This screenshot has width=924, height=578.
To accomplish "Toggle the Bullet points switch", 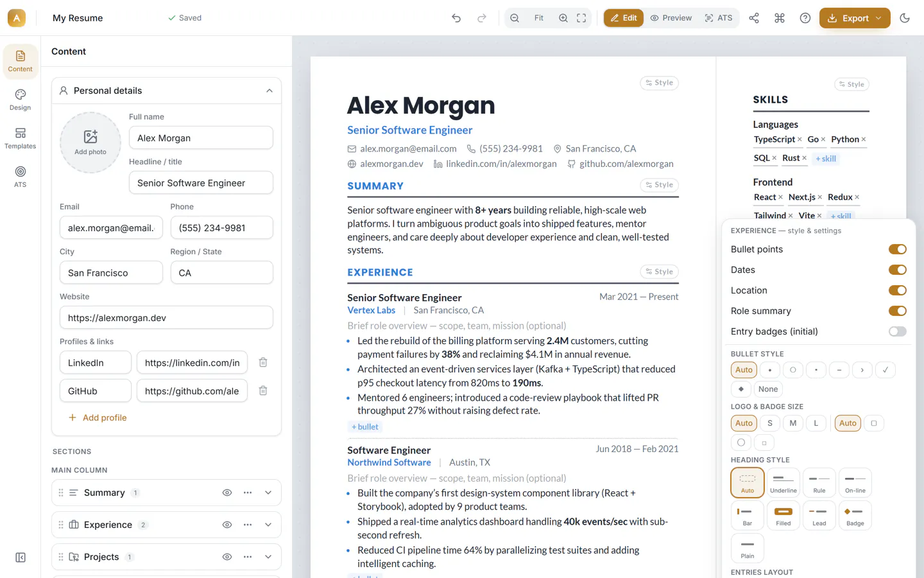I will point(897,249).
